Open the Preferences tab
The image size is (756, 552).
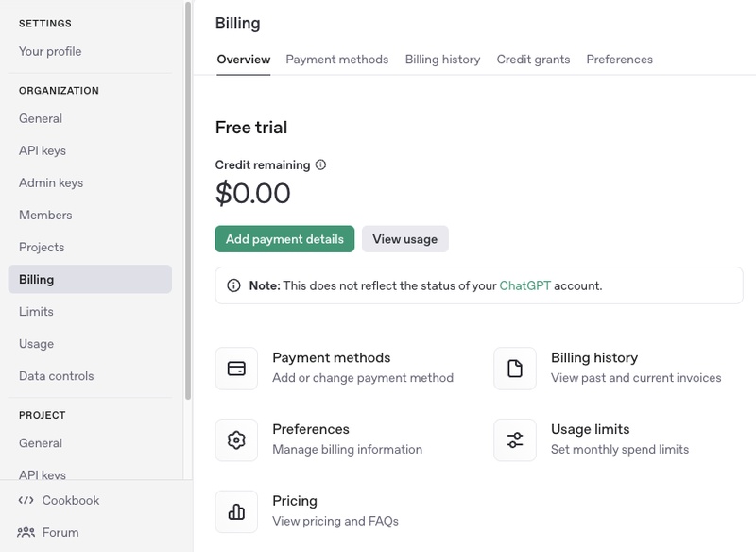[620, 60]
